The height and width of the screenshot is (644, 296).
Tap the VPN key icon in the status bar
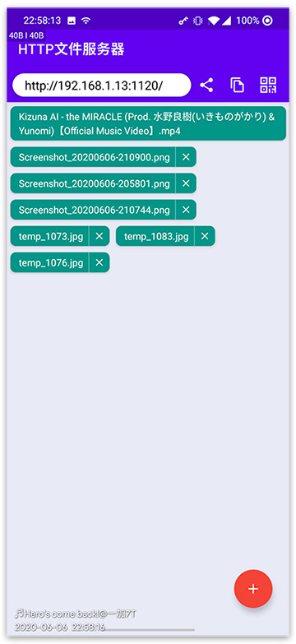tap(183, 21)
